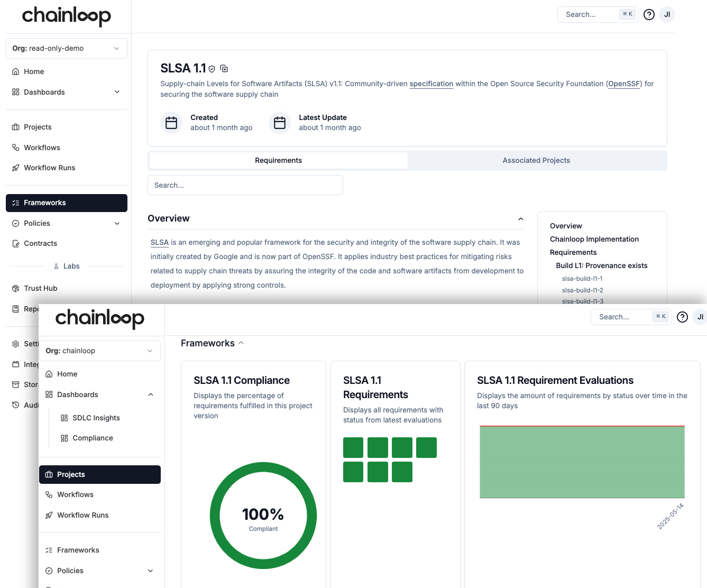Screen dimensions: 707x588
Task: Open Frameworks in the chainloop org window
Action: [x=100, y=550]
